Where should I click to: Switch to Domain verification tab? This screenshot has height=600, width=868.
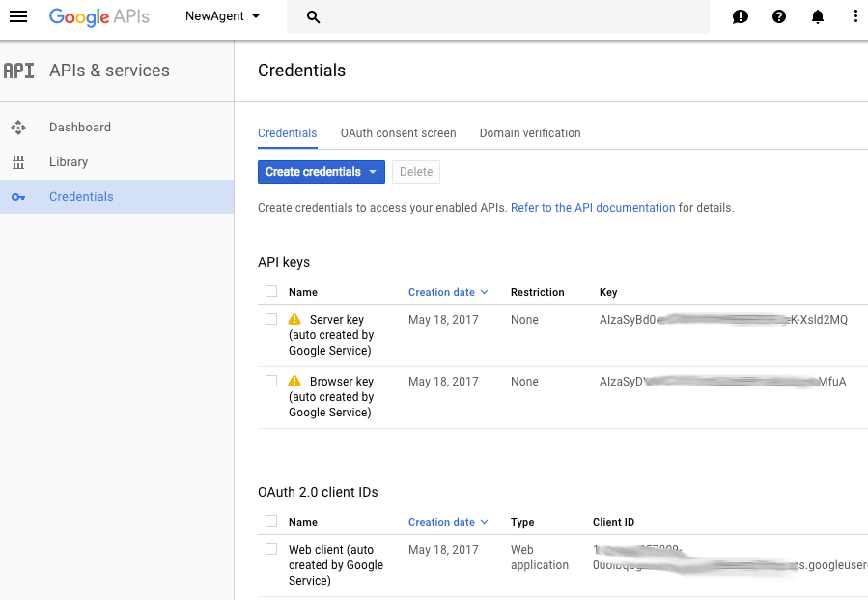(x=530, y=133)
